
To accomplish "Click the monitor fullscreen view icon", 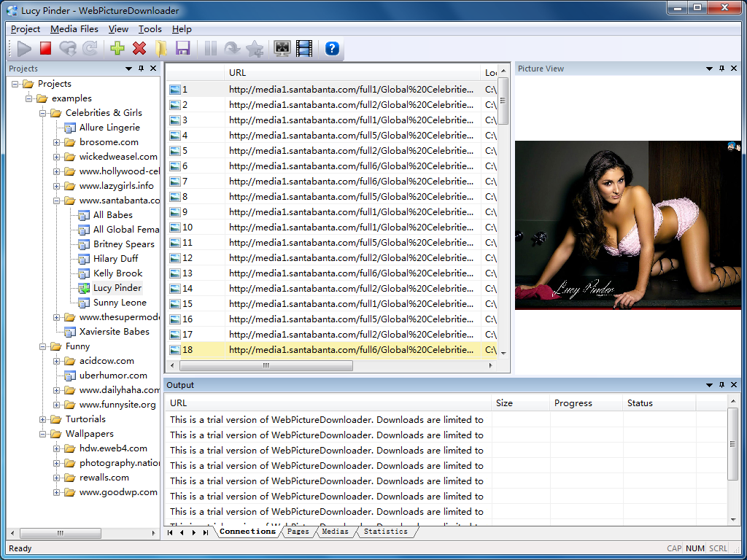I will coord(282,49).
